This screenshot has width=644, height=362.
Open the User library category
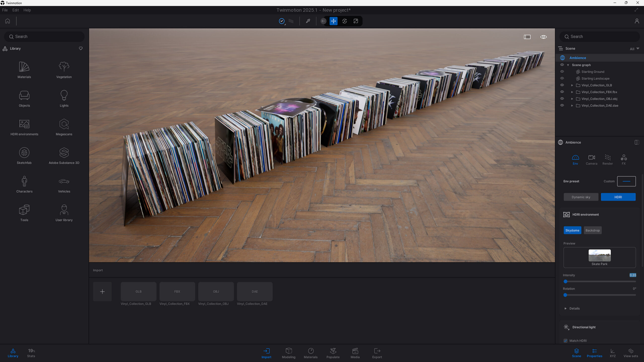[x=64, y=213]
